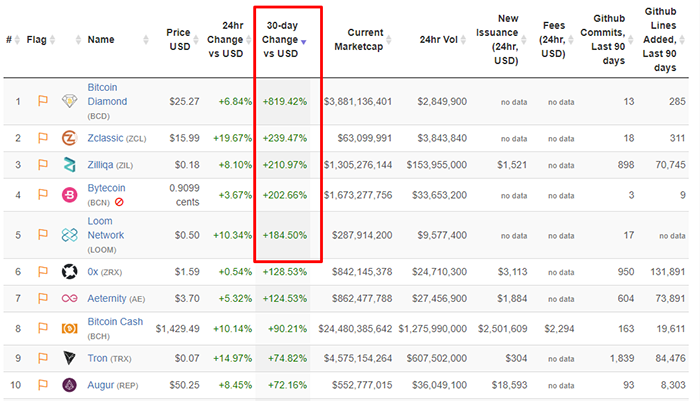Flag the Tron row
The height and width of the screenshot is (401, 700).
(x=42, y=358)
